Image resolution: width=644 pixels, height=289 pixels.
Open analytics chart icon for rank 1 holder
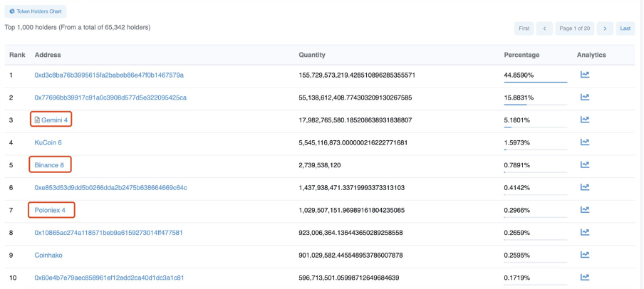coord(585,75)
